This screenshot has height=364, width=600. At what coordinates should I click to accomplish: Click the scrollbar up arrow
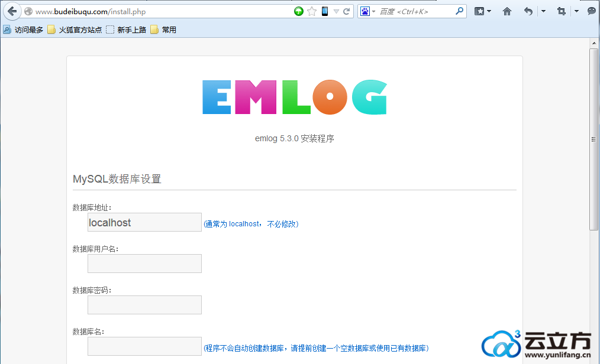594,43
